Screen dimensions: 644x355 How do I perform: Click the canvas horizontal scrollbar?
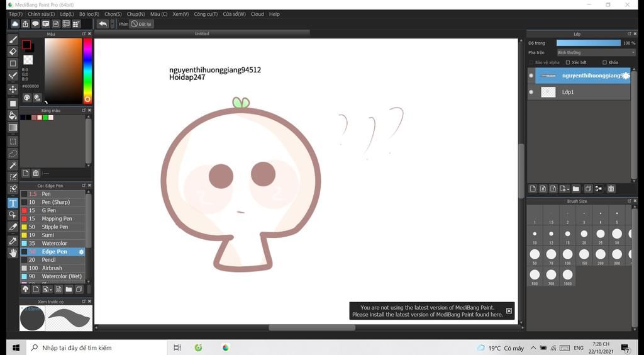coord(312,327)
